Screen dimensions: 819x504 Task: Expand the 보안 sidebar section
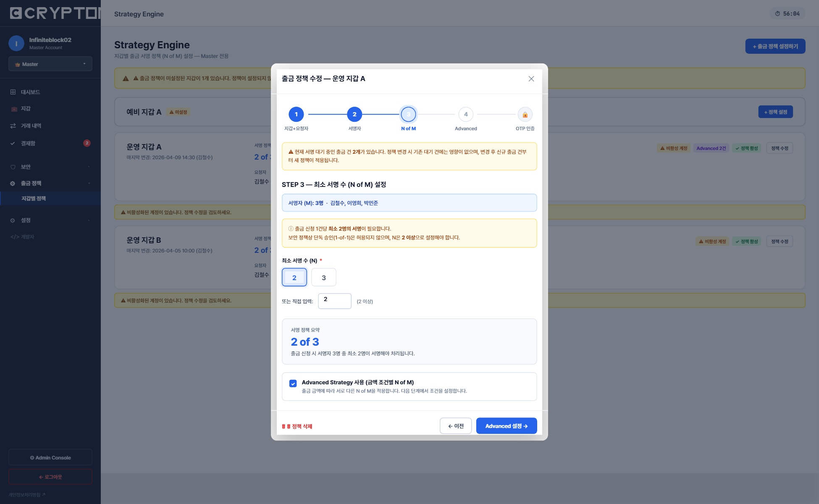pyautogui.click(x=50, y=167)
